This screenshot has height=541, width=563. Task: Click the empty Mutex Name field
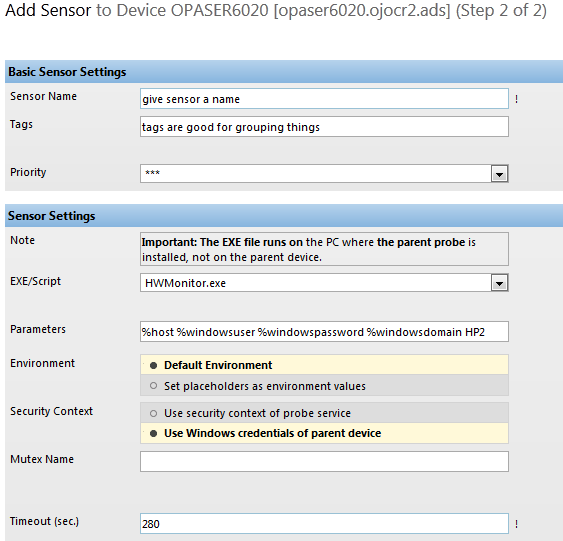(x=324, y=462)
